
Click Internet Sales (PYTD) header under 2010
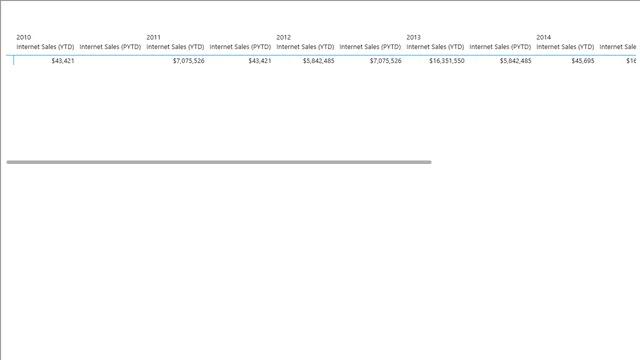110,47
